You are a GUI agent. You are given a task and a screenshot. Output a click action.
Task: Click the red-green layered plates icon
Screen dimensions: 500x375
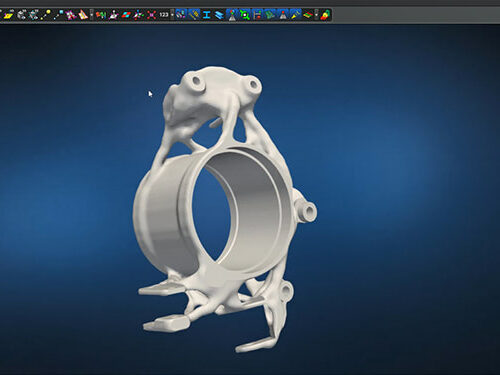coord(308,15)
